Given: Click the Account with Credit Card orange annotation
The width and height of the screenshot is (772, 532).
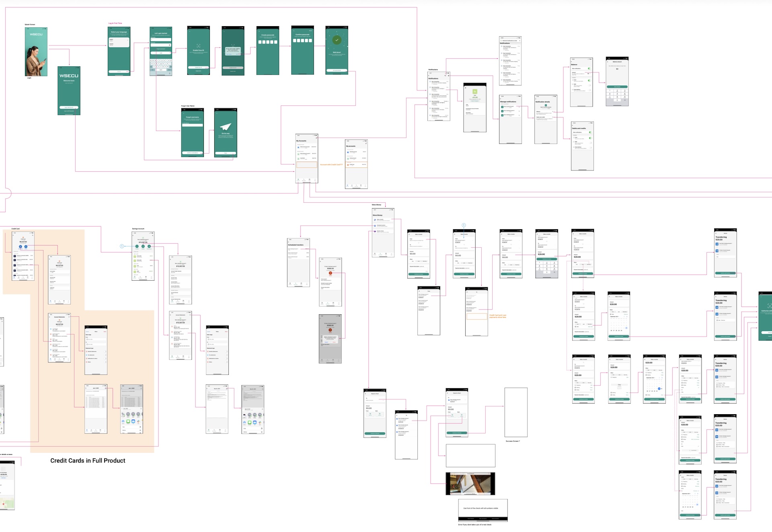Looking at the screenshot, I should pos(331,164).
